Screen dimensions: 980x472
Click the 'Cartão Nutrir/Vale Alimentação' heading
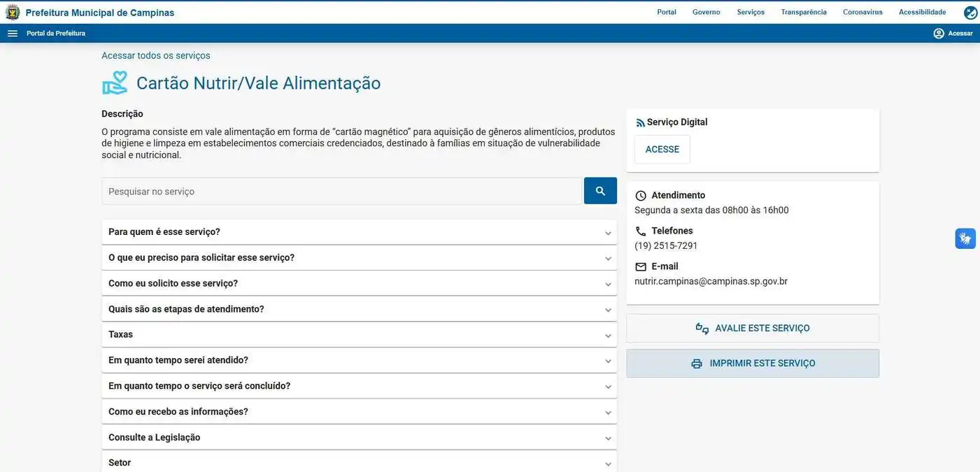click(259, 83)
